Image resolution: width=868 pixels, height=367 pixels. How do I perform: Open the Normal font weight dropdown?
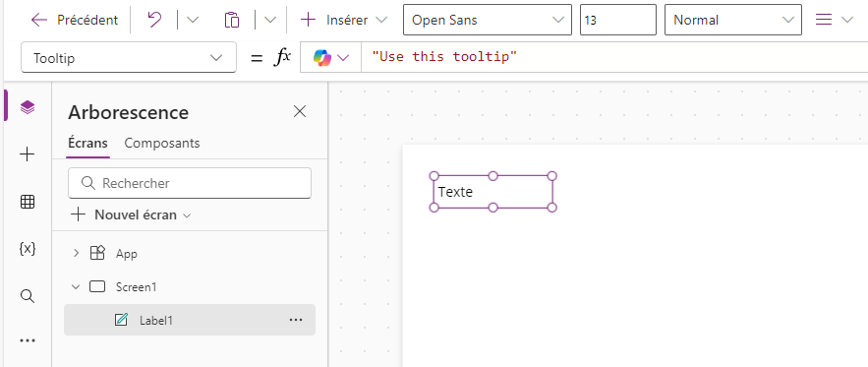click(x=733, y=20)
